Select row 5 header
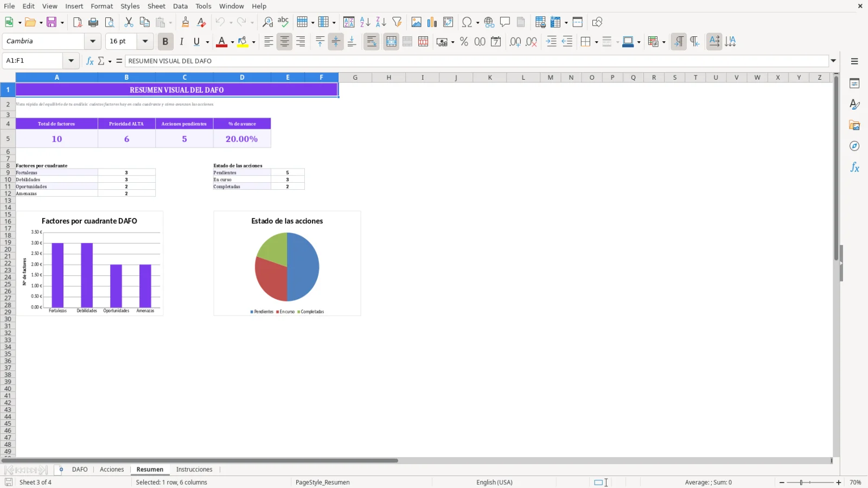This screenshot has width=868, height=488. click(x=8, y=139)
